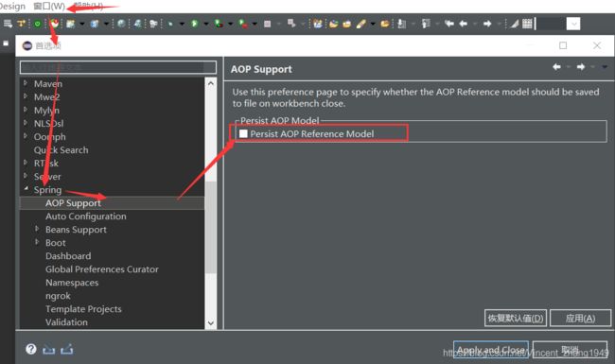Expand the Maven tree node

tap(26, 83)
